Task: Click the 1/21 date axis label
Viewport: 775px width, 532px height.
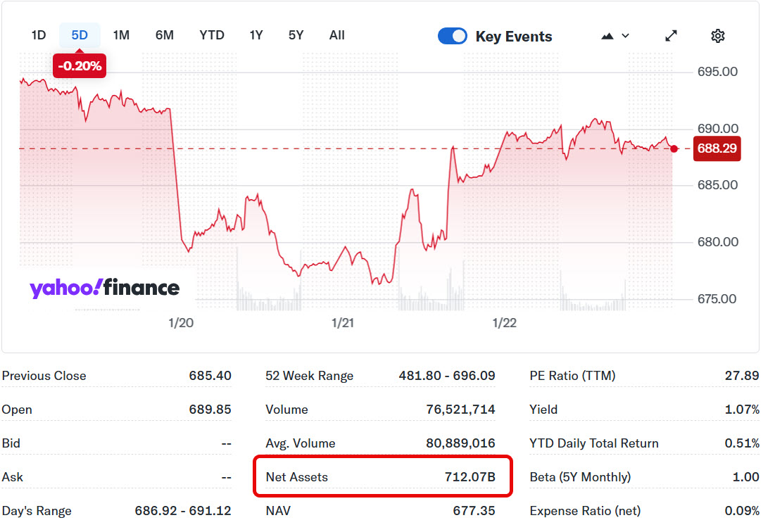Action: coord(343,323)
